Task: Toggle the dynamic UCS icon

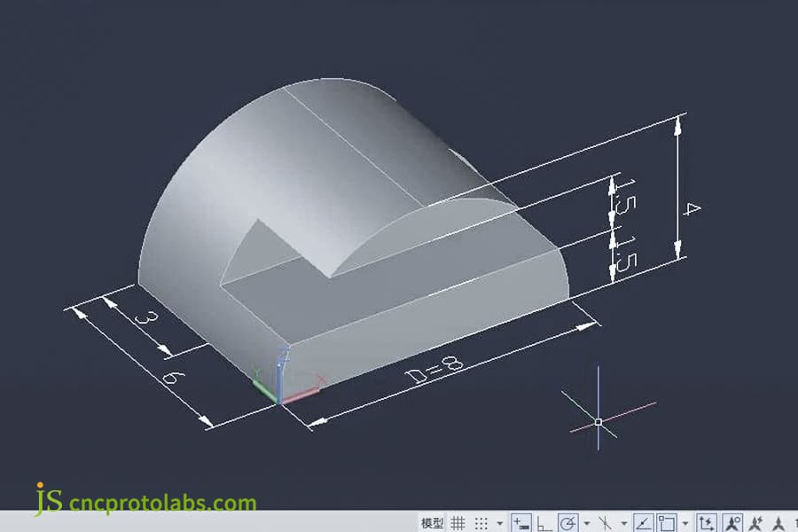Action: tap(707, 519)
